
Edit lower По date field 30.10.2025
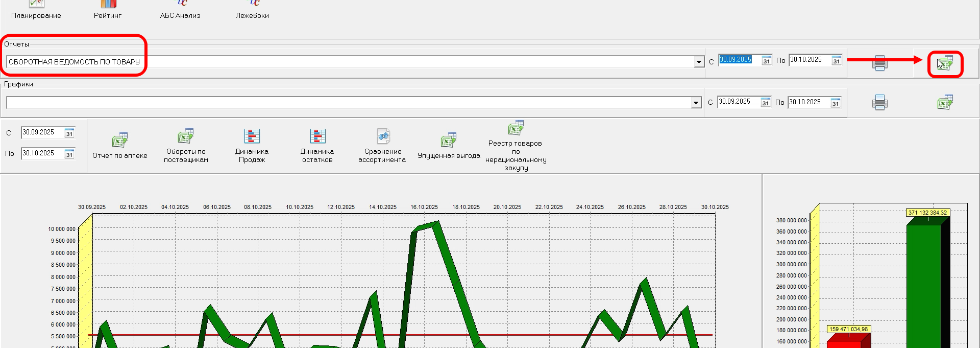43,153
